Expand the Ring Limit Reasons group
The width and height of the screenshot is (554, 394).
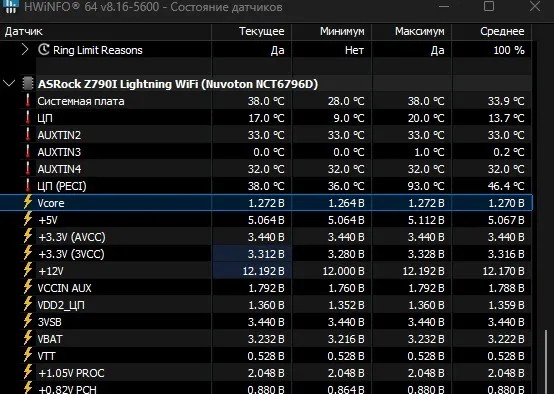coord(25,50)
